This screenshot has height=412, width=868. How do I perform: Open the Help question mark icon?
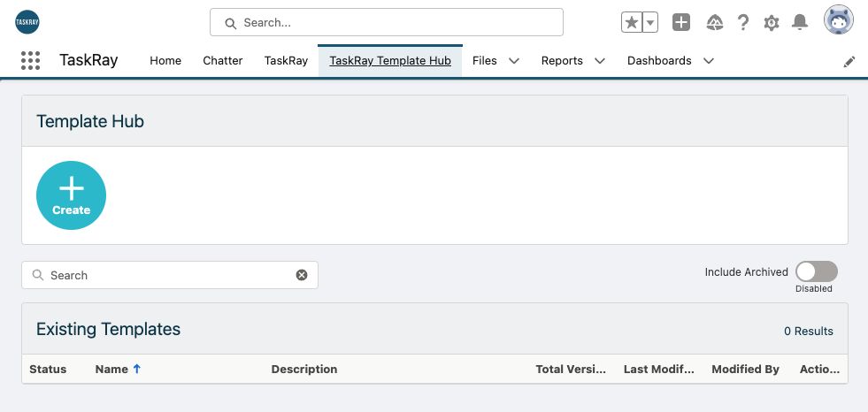[x=743, y=23]
